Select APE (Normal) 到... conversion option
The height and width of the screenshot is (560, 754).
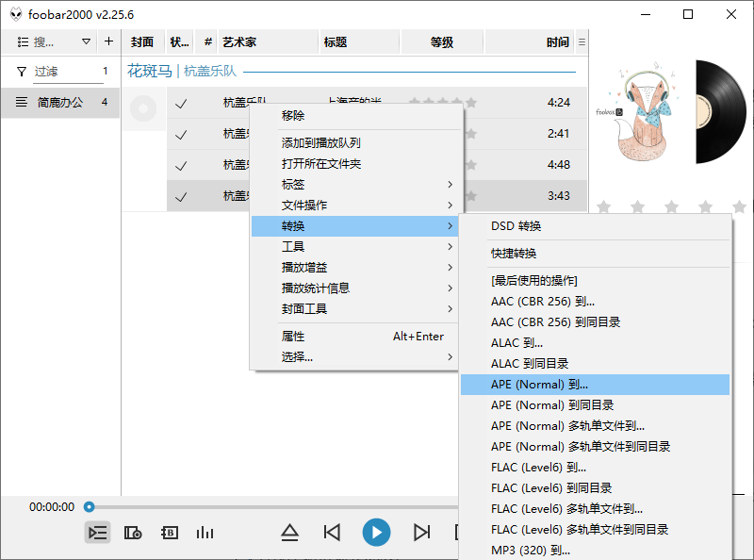pyautogui.click(x=541, y=384)
